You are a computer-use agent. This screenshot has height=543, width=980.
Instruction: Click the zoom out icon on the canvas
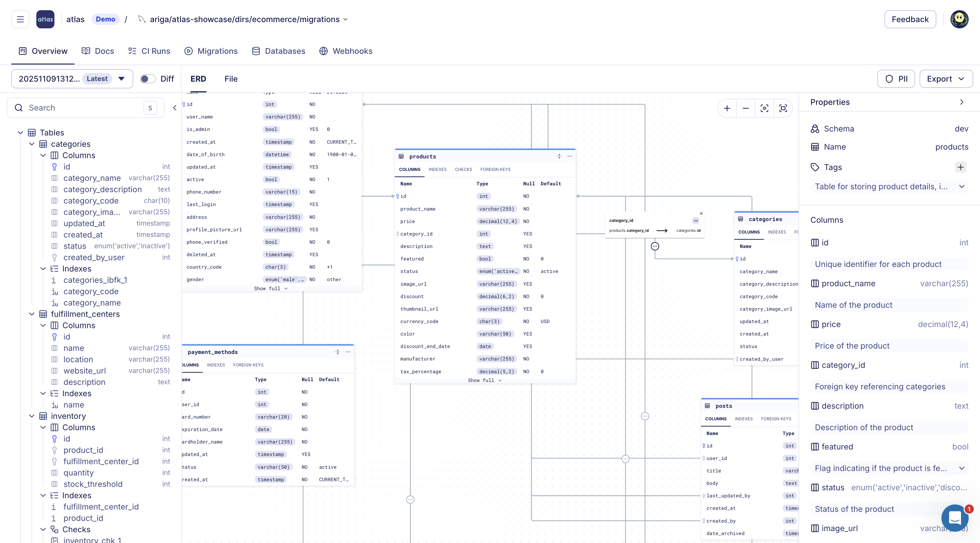[x=745, y=108]
